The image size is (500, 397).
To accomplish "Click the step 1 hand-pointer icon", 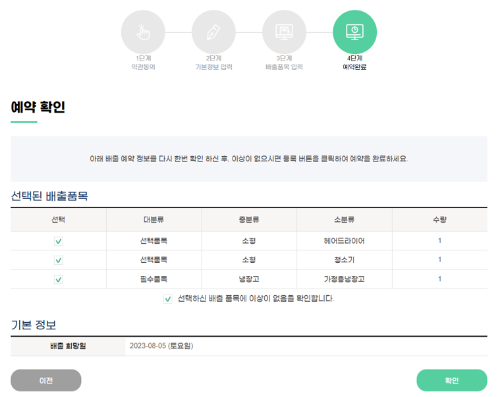I will pos(143,32).
